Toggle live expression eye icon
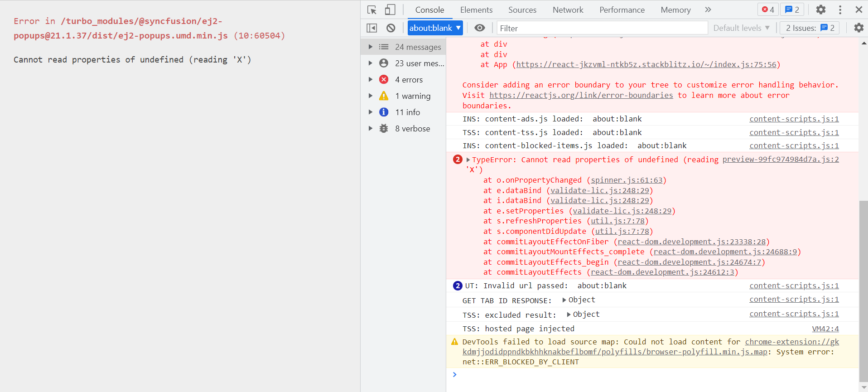 (x=480, y=28)
